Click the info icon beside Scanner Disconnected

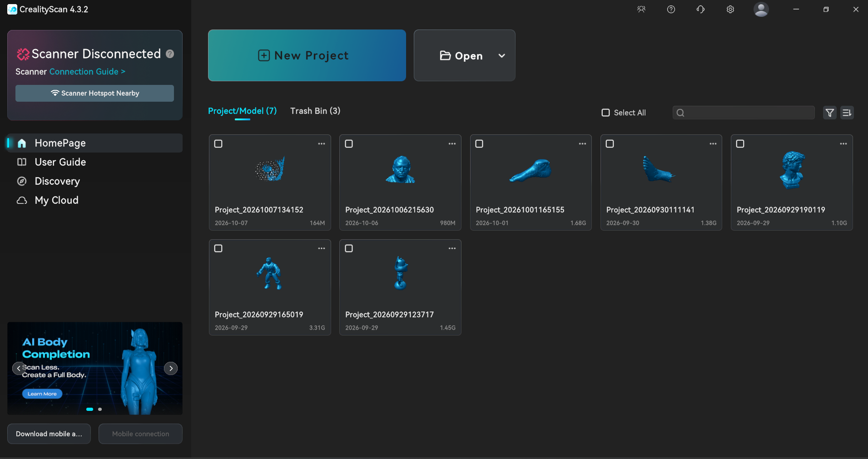point(170,54)
